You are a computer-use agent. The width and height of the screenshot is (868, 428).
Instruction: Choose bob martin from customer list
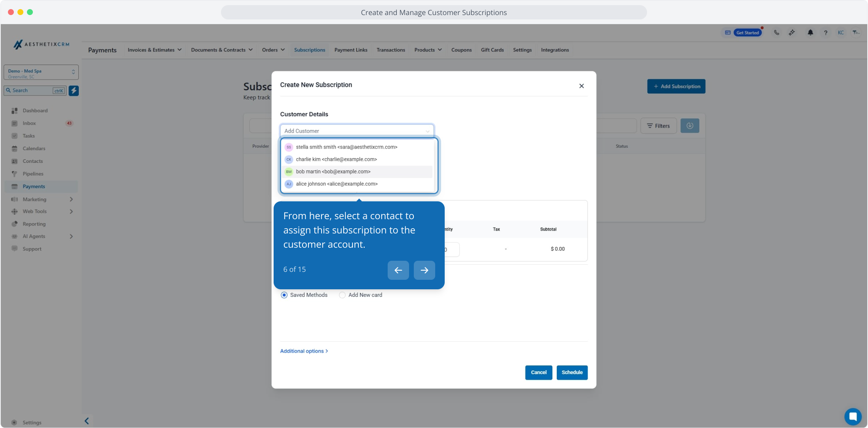(x=333, y=172)
